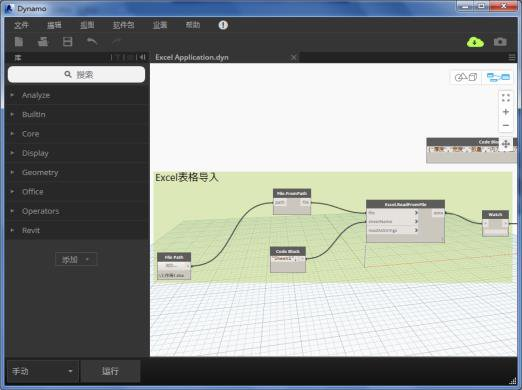Close the Excel Application.dyn tab
This screenshot has height=390, width=522.
tap(293, 57)
